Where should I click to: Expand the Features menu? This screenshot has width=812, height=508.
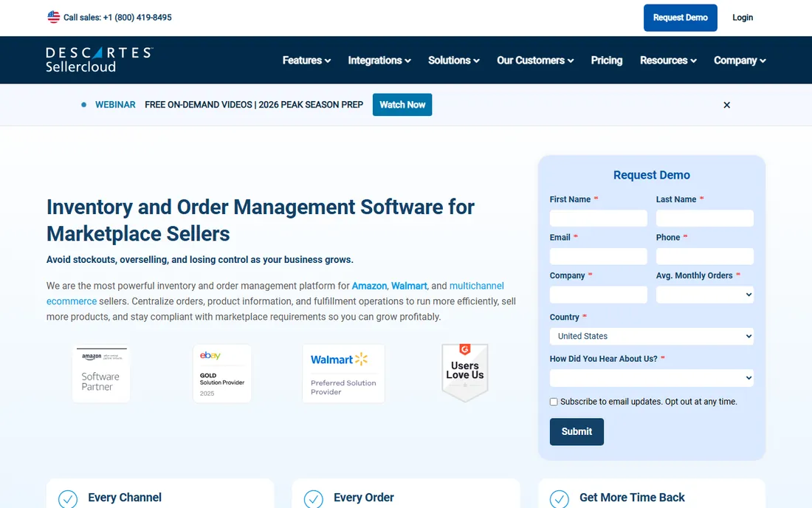[306, 61]
